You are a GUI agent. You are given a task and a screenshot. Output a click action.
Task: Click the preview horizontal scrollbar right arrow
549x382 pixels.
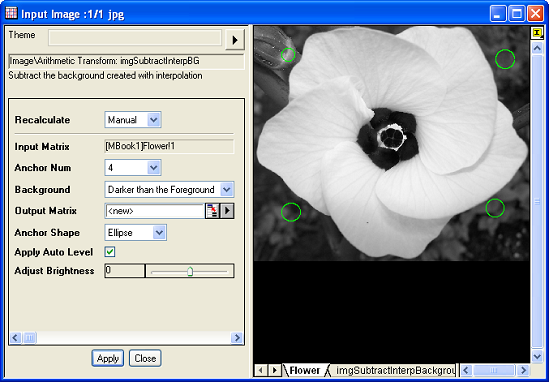(523, 370)
